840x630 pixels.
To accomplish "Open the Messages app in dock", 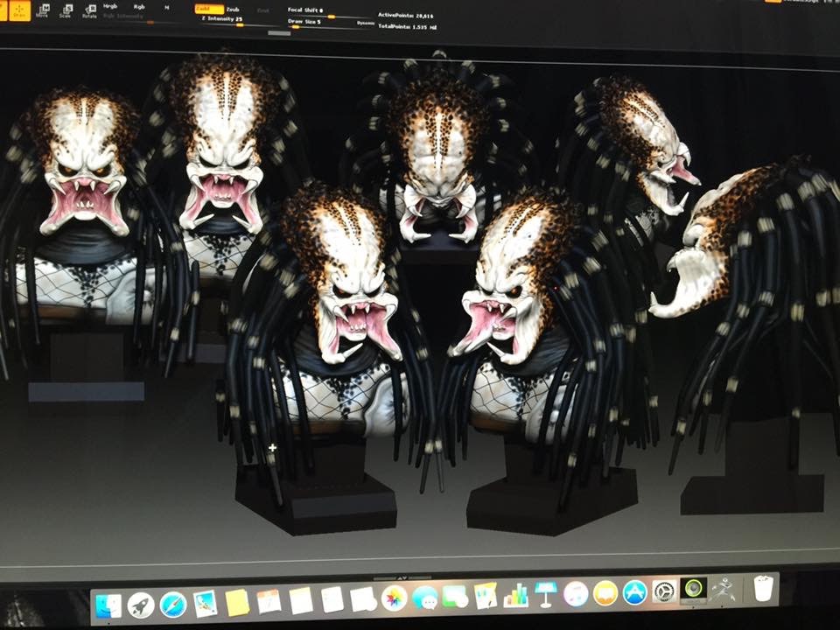I will tap(426, 597).
